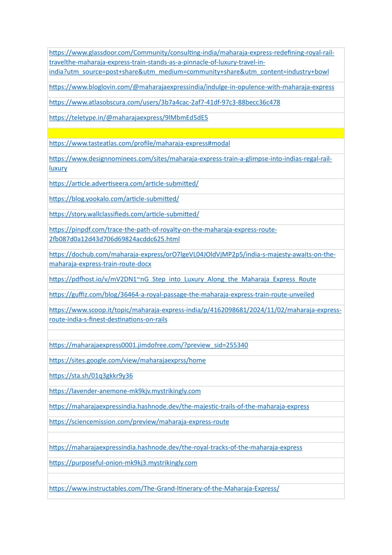
Task: Open the designnominees.com regal-rail-luxury link
Action: [190, 163]
